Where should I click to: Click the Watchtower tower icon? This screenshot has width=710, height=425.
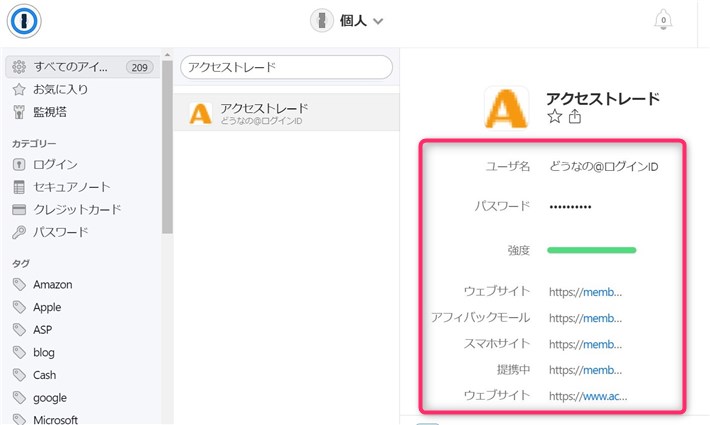point(19,112)
